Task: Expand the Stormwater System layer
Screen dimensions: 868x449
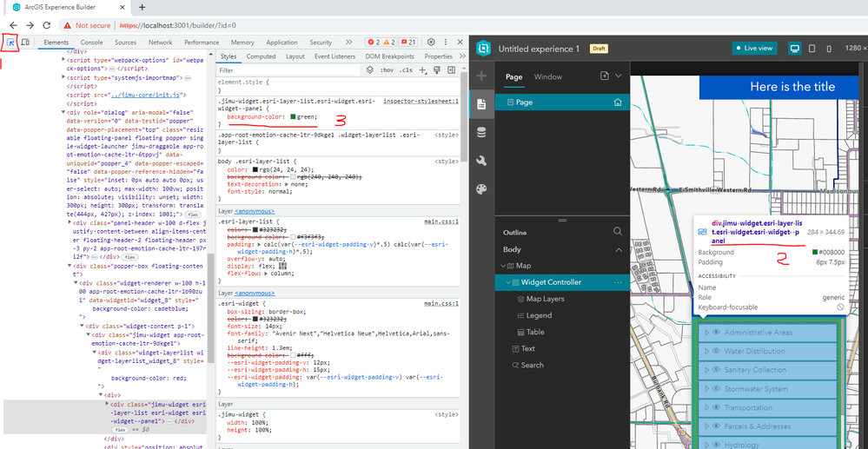Action: point(706,389)
